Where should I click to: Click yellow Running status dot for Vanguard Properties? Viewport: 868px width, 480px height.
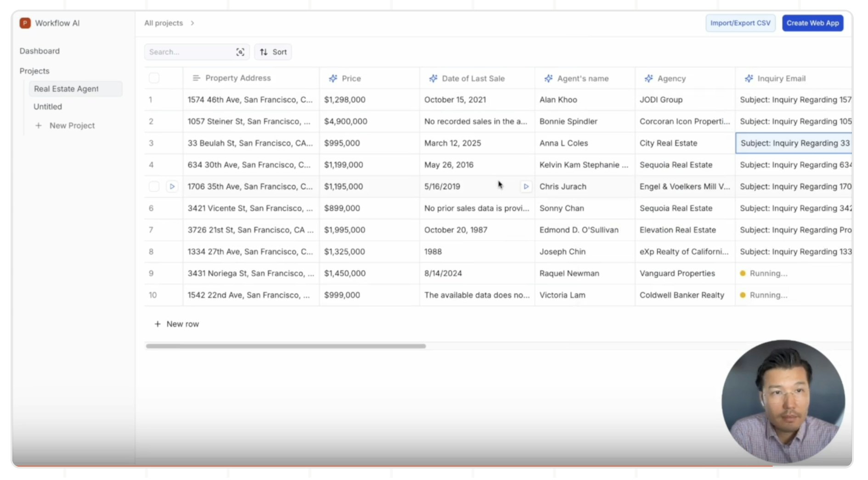pyautogui.click(x=743, y=273)
